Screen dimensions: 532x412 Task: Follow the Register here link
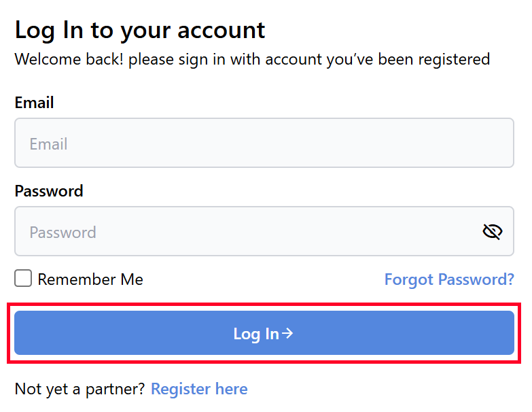199,389
